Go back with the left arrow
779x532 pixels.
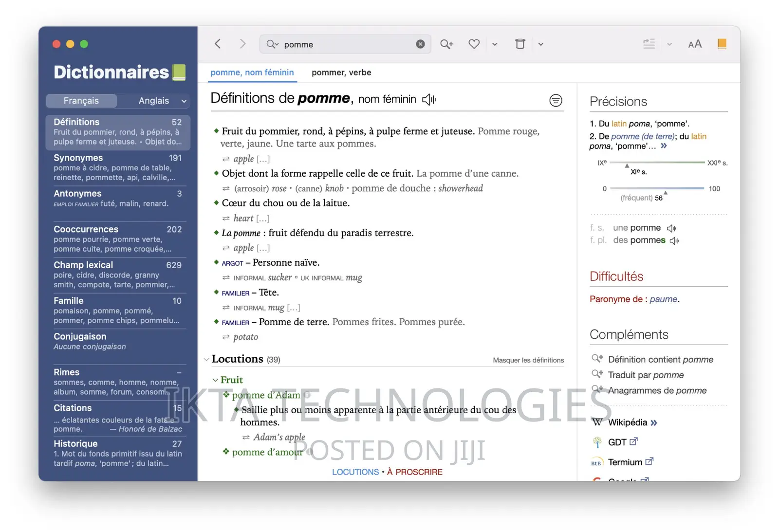pyautogui.click(x=218, y=44)
